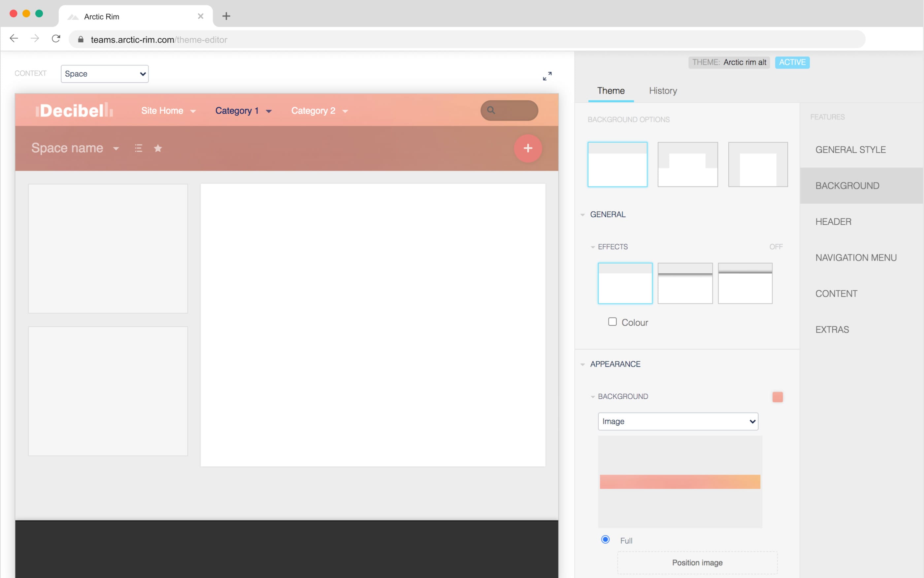Click the browser forward arrow

coord(35,39)
